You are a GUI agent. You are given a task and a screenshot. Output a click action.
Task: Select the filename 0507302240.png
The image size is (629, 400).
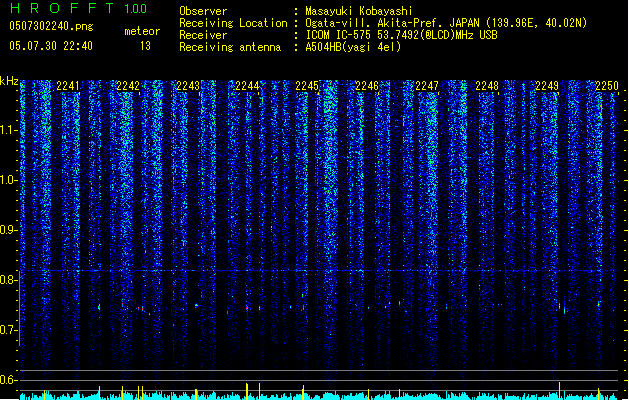coord(51,27)
